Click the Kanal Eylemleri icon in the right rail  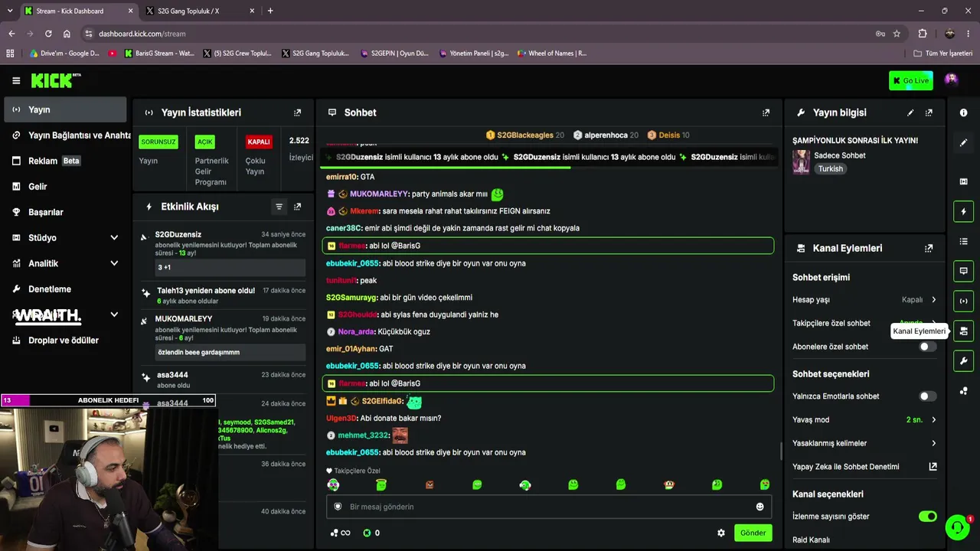(963, 331)
